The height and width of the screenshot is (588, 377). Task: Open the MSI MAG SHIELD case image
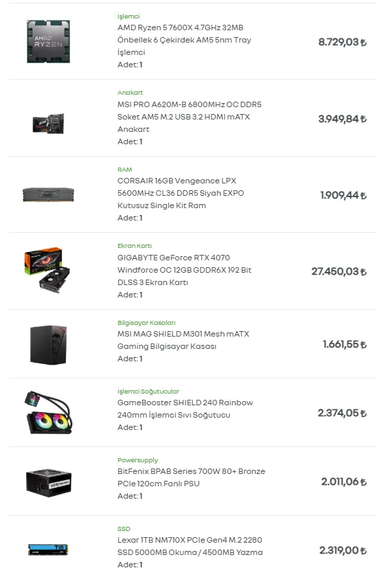tap(48, 345)
